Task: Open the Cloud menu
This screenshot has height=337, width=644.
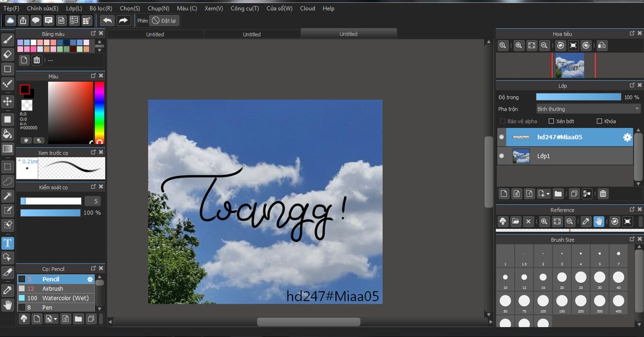Action: tap(308, 8)
